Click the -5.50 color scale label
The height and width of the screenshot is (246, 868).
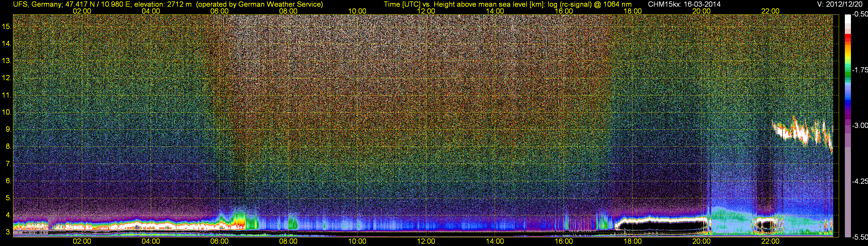(860, 237)
